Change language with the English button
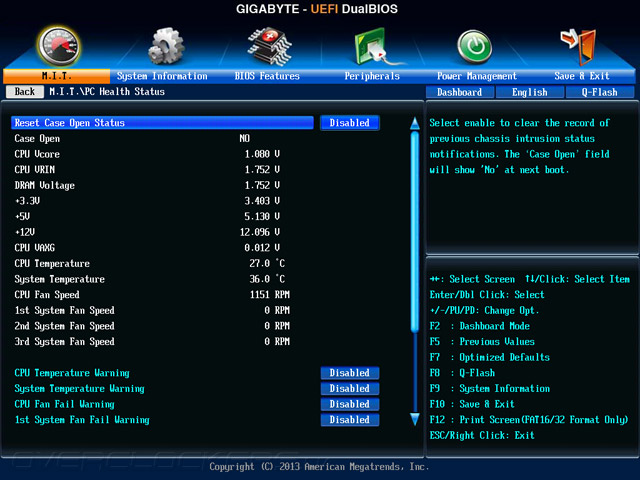Screen dimensions: 640x480 [530, 92]
